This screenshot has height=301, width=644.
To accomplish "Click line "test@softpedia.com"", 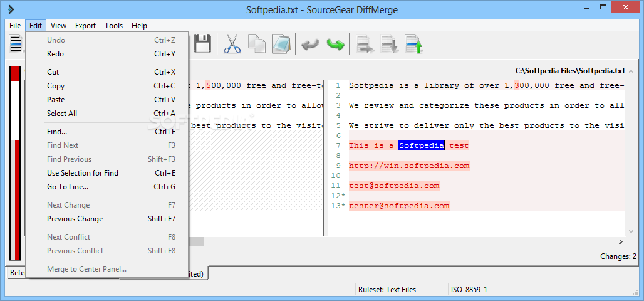I will [x=394, y=186].
